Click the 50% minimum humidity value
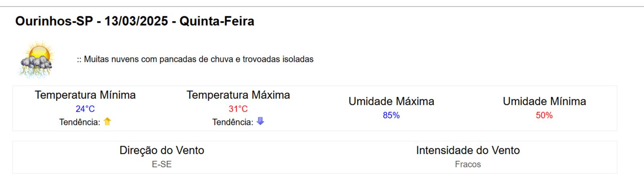Image resolution: width=644 pixels, height=187 pixels. coord(544,115)
